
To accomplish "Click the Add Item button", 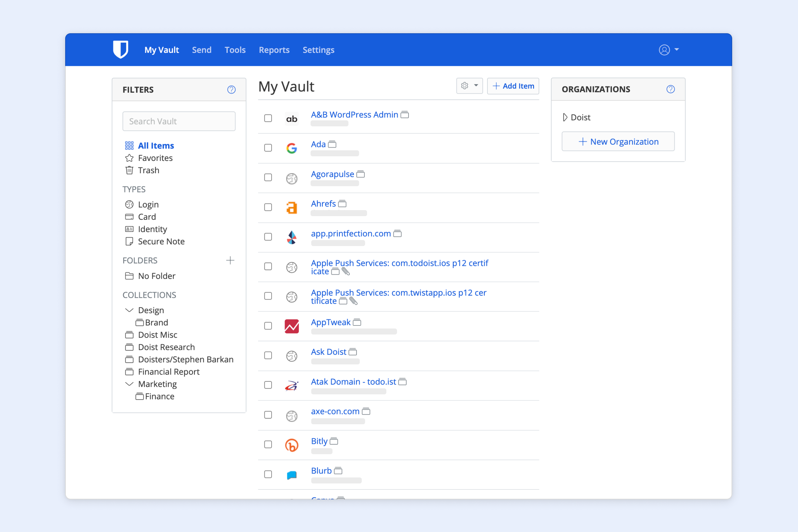I will (513, 86).
